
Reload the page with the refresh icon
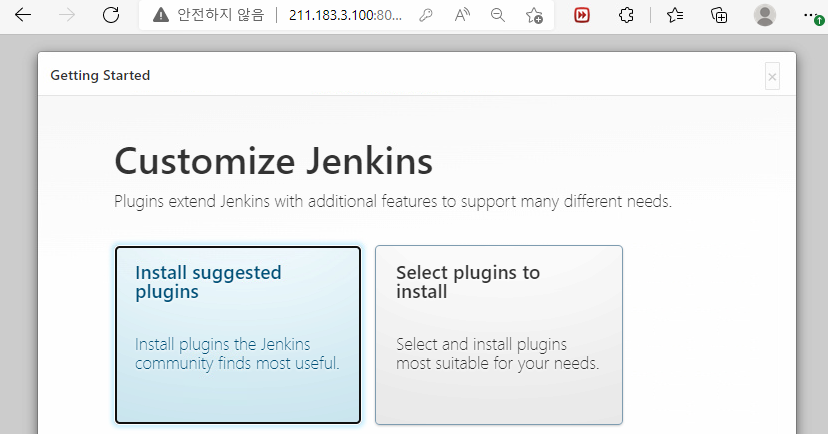111,15
